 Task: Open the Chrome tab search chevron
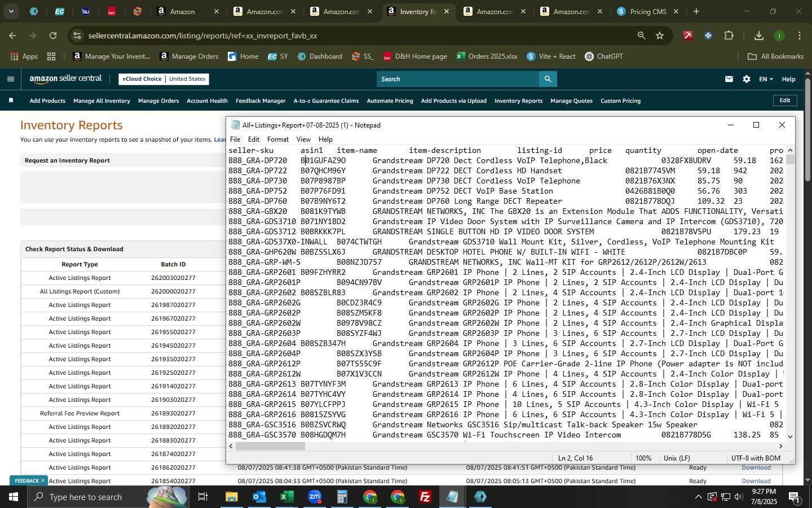[x=11, y=11]
